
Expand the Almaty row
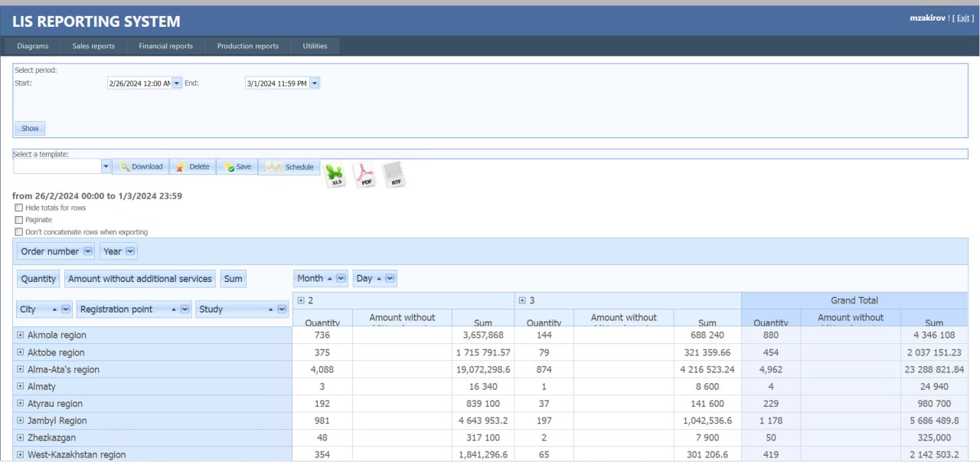[21, 386]
